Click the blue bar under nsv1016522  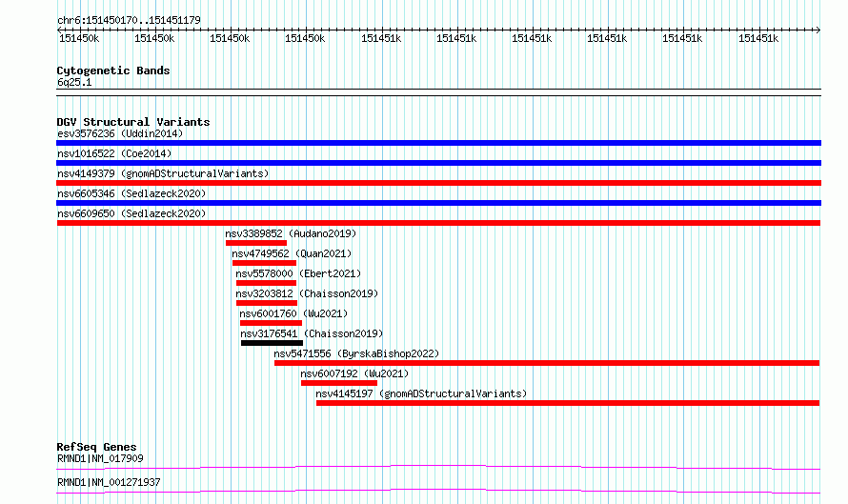[438, 163]
